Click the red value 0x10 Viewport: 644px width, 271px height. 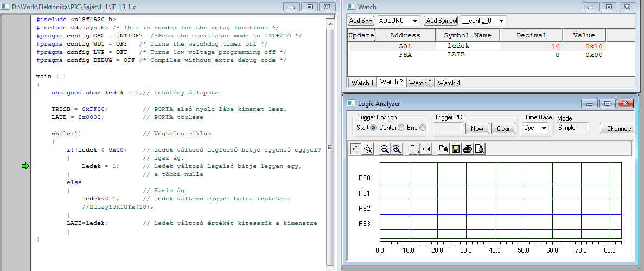pyautogui.click(x=594, y=47)
